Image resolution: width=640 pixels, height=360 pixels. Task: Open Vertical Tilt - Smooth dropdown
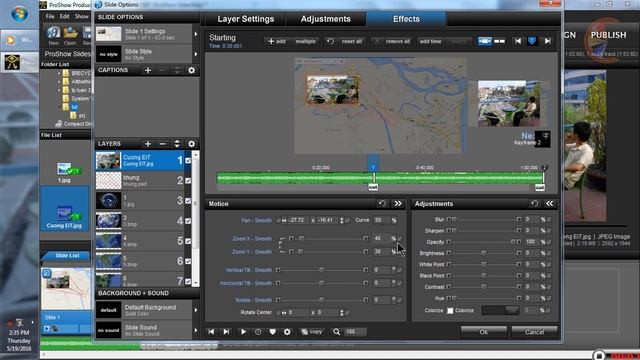[249, 270]
